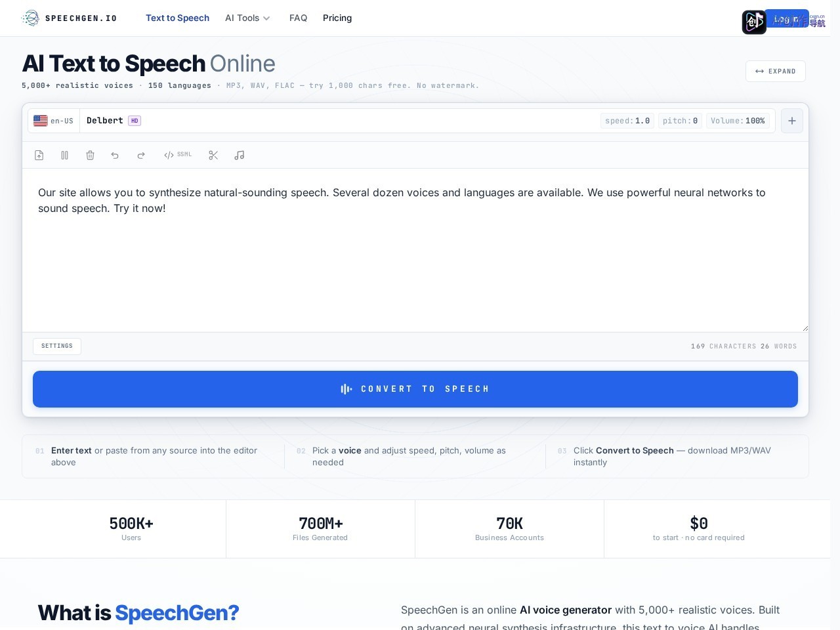Viewport: 840px width, 630px height.
Task: Expand the AI Tools menu
Action: tap(247, 18)
